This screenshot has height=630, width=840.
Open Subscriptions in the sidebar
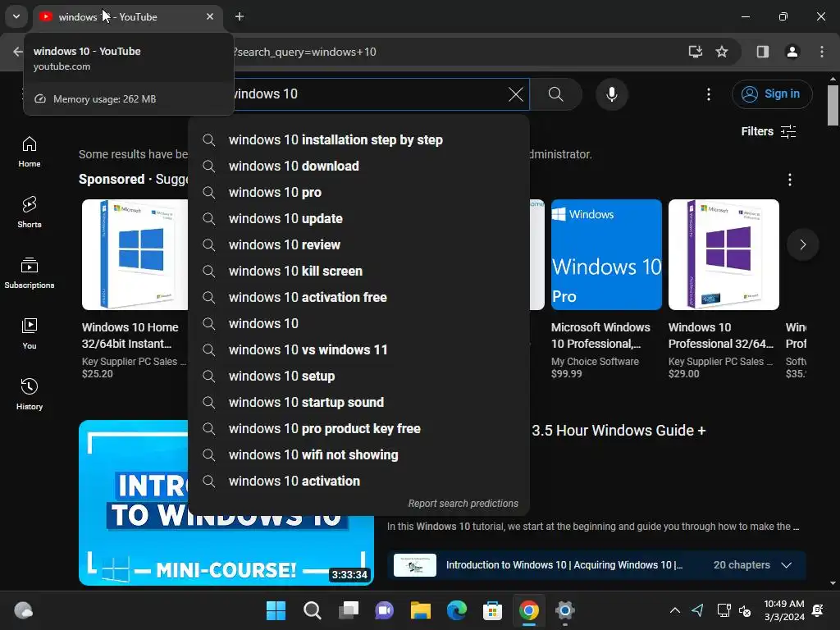pyautogui.click(x=29, y=273)
